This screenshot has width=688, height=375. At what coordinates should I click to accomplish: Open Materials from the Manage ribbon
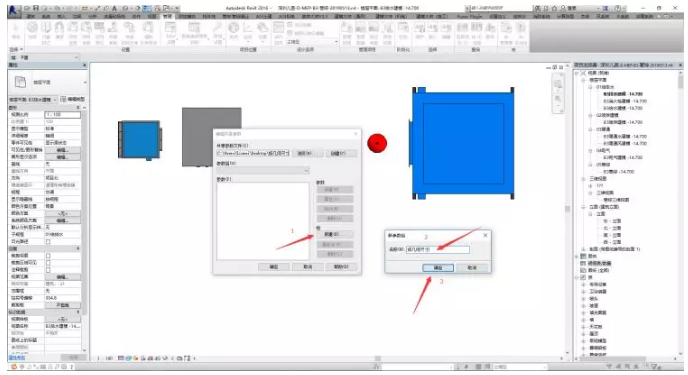[32, 30]
